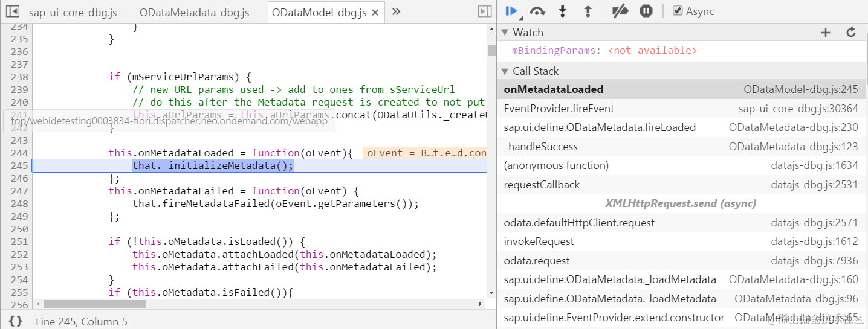
Task: Enable or disable Async checkbox
Action: 678,11
